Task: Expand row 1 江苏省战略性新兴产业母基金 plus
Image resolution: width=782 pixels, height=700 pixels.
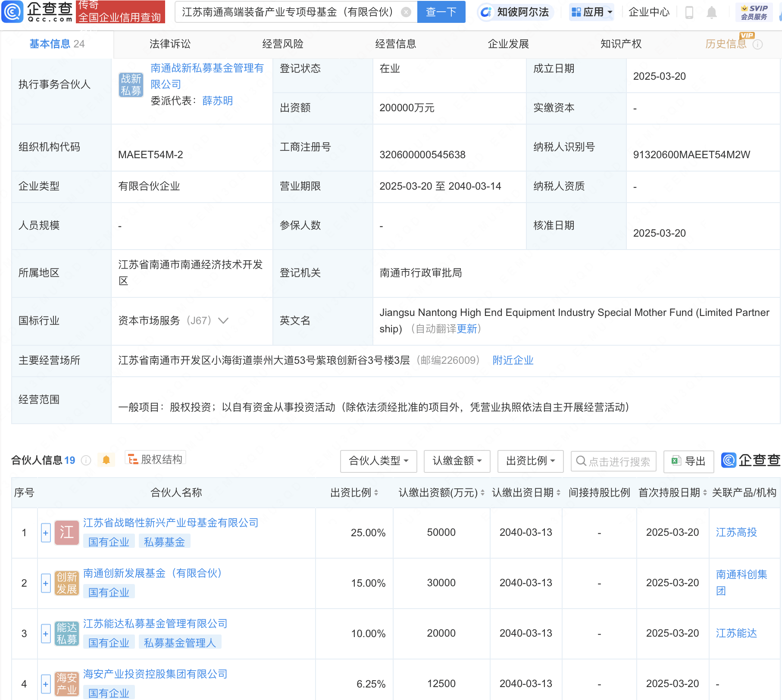Action: coord(46,533)
